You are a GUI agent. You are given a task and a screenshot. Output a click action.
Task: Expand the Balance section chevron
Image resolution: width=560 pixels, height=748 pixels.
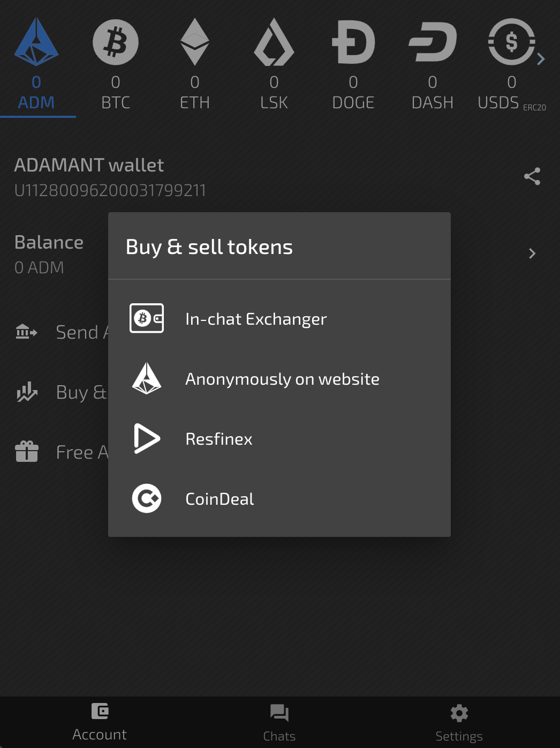[x=532, y=253]
